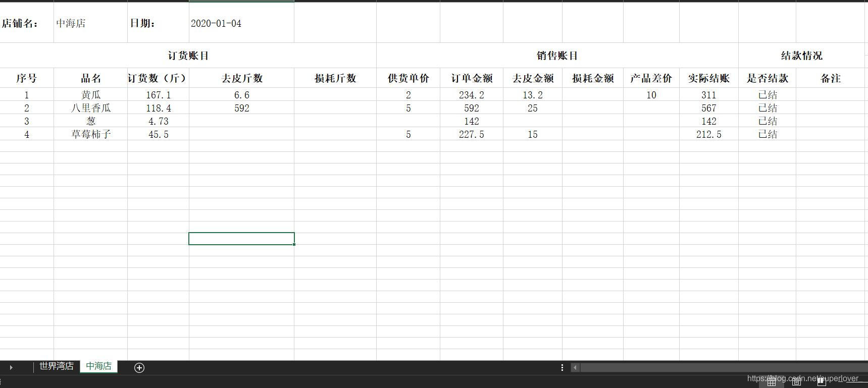Select the 去皮斤数 cell 6.6
The image size is (868, 388).
(x=241, y=95)
